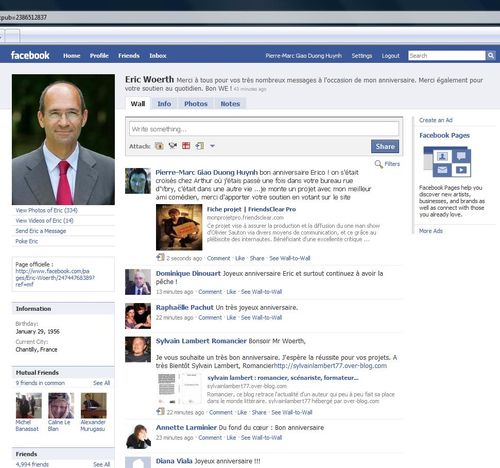See Wall-to-Wall for Raphaëlle Pachut
Screen dimensions: 500x468
261,318
